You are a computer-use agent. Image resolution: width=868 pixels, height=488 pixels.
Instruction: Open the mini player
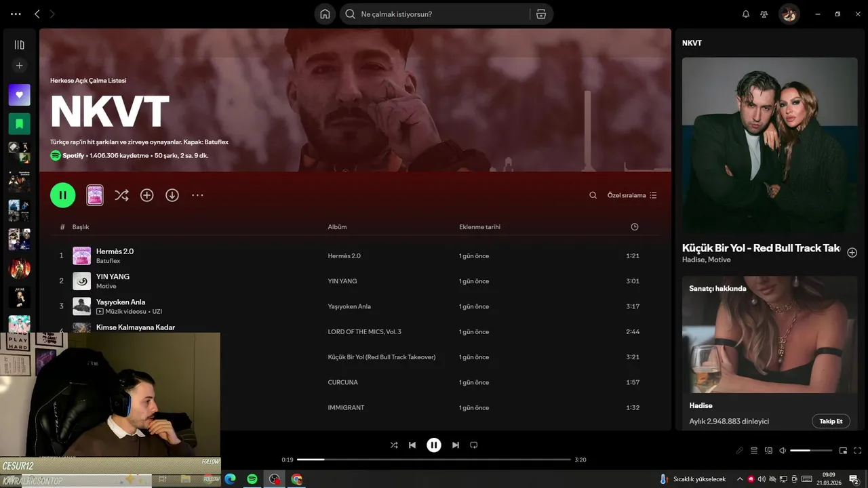pos(843,451)
